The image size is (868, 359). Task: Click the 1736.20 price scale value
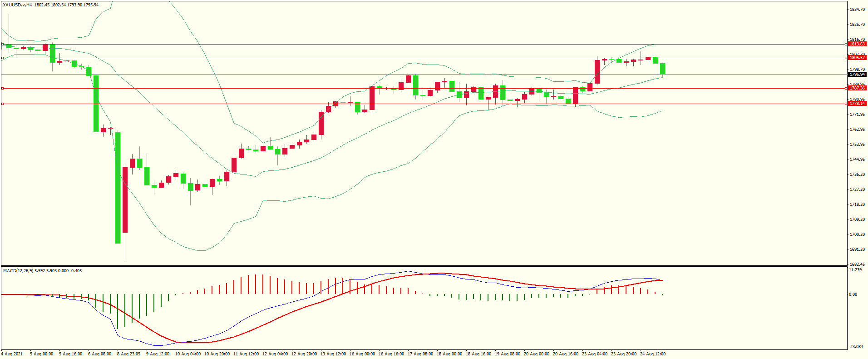pyautogui.click(x=857, y=175)
